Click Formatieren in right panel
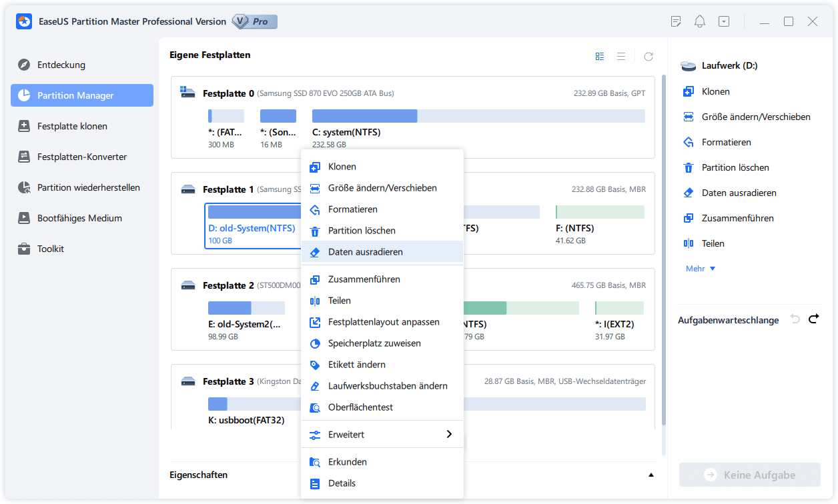The image size is (838, 504). point(717,142)
